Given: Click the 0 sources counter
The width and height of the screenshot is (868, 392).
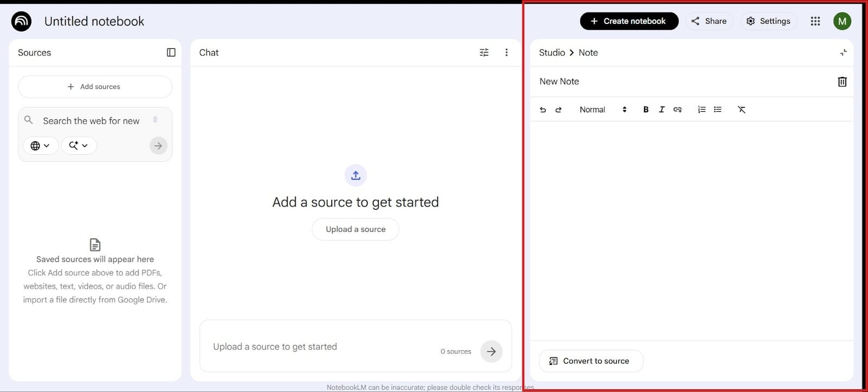Looking at the screenshot, I should pyautogui.click(x=456, y=352).
